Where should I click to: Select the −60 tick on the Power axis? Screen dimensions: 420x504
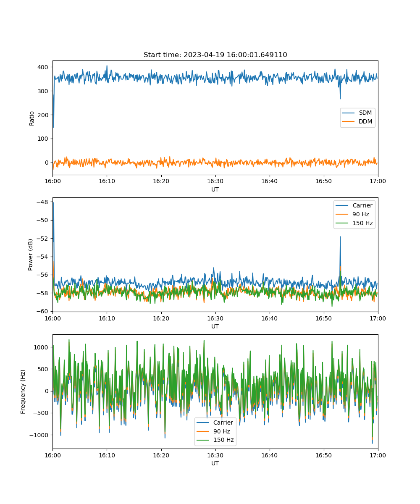(43, 311)
